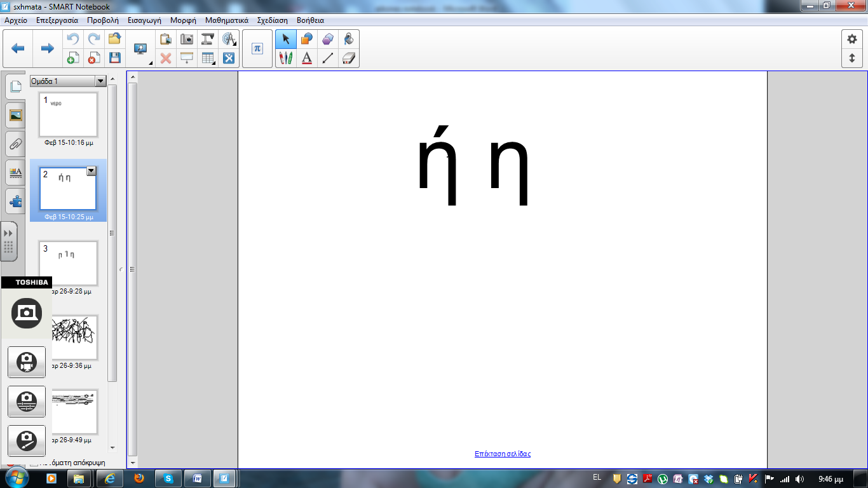Image resolution: width=868 pixels, height=488 pixels.
Task: Go to the previous page with back arrow
Action: click(18, 48)
